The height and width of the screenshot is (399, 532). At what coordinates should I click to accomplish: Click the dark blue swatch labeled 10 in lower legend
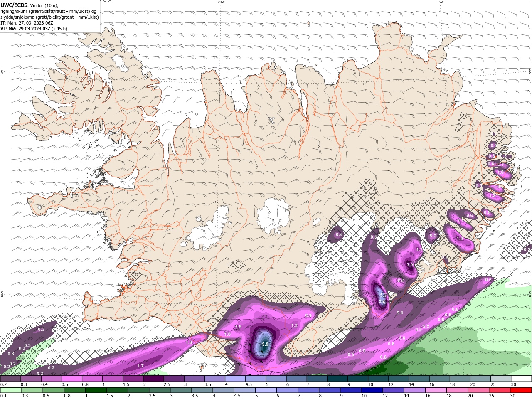coord(371,390)
